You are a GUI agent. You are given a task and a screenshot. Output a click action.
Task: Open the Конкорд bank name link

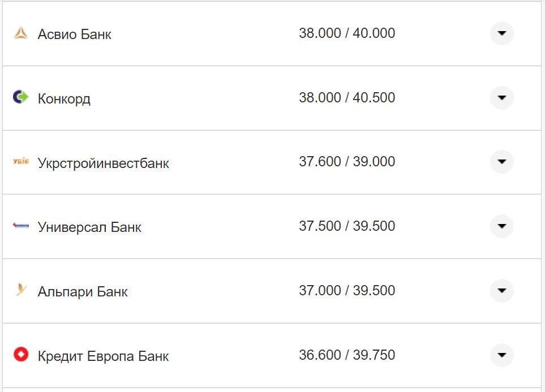click(64, 99)
